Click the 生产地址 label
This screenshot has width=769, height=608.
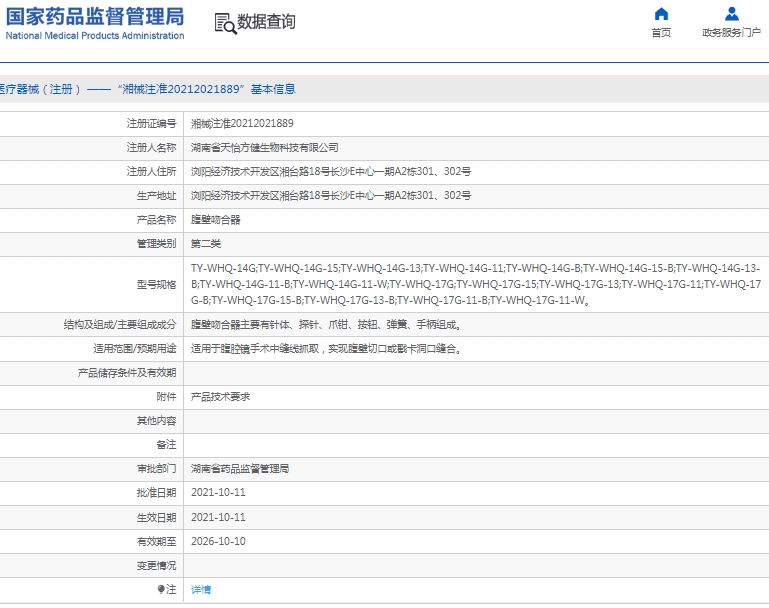(156, 196)
